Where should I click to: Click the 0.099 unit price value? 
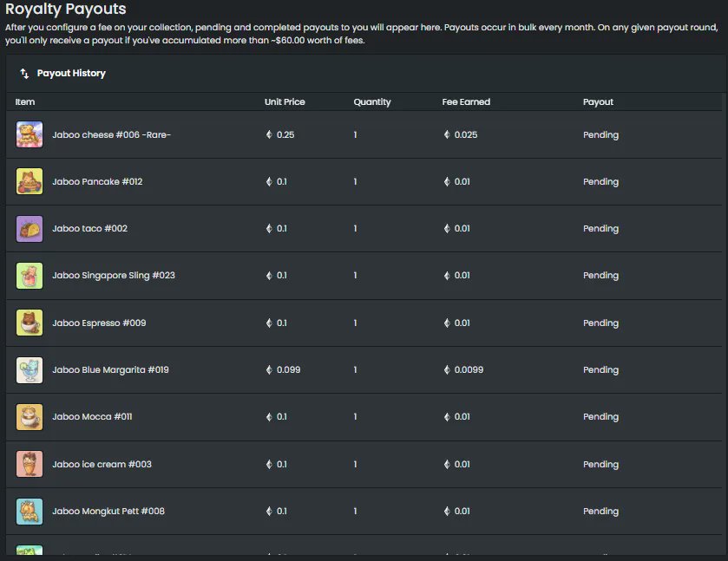coord(288,370)
